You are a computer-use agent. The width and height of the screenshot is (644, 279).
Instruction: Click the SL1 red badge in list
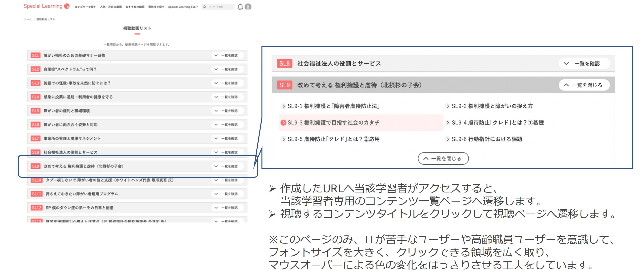pos(35,55)
